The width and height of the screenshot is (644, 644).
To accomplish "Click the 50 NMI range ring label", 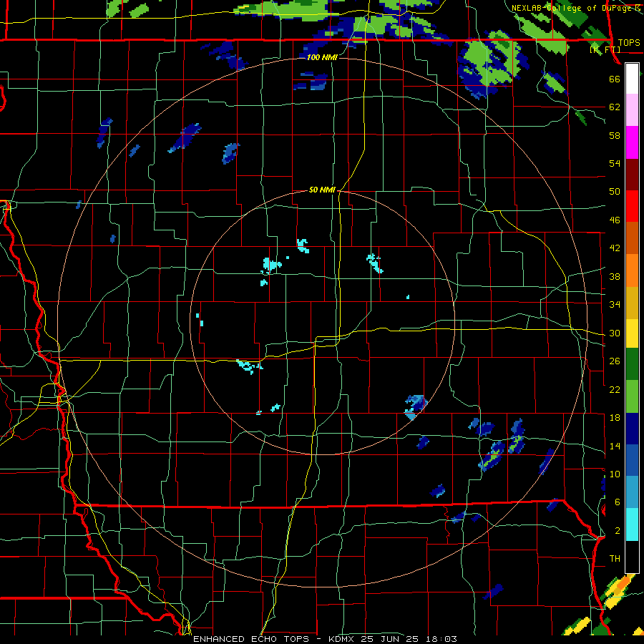I will (x=322, y=190).
